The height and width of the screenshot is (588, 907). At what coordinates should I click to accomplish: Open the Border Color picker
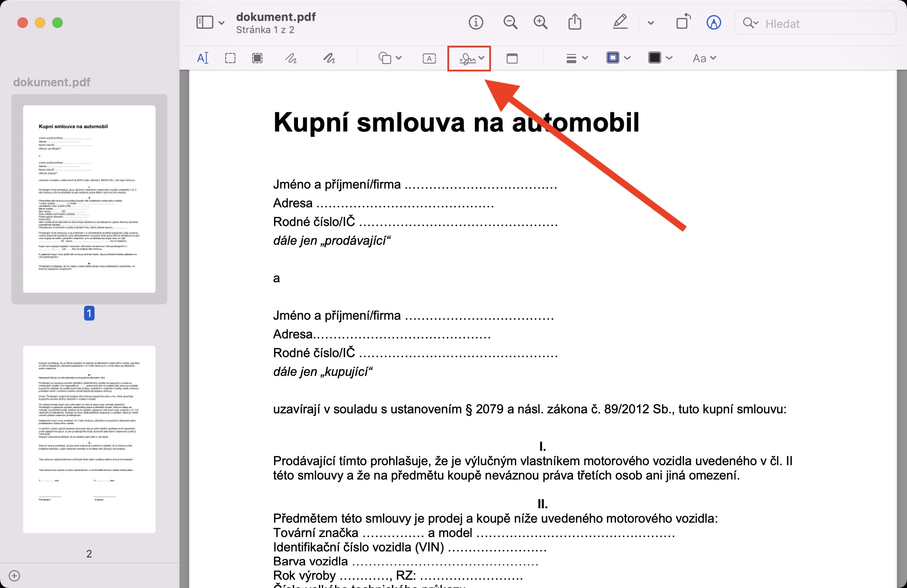tap(618, 58)
